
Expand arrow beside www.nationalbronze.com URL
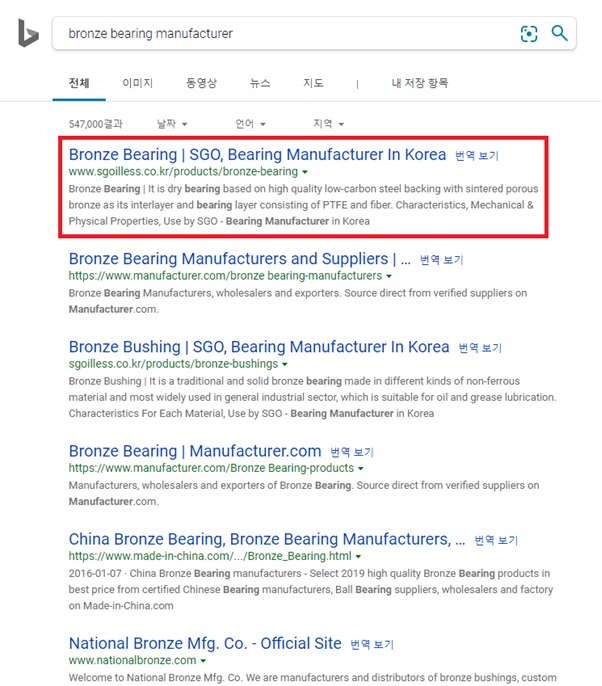203,661
